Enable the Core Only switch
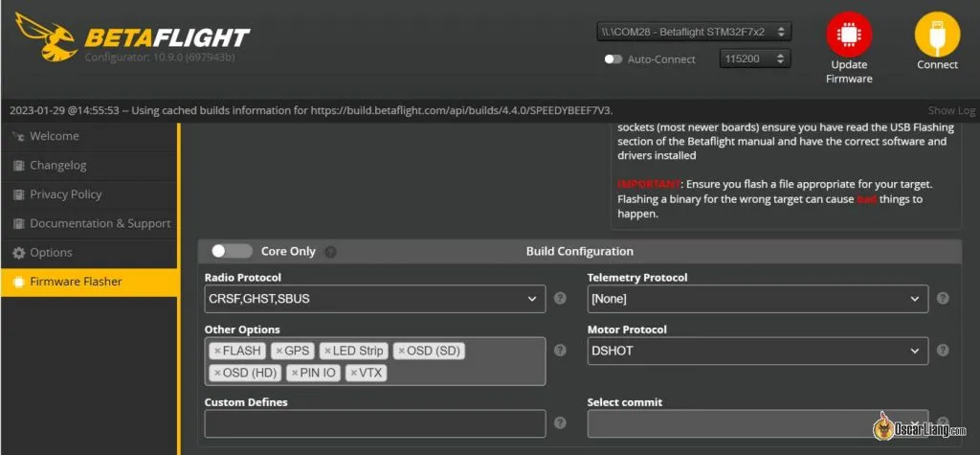Viewport: 980px width, 455px height. 232,251
